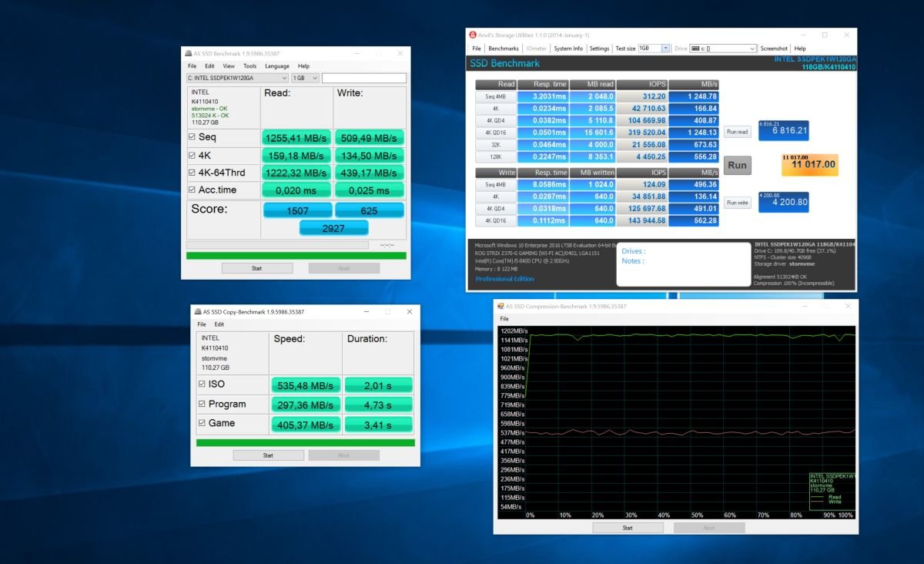Open File menu in Compression-Benchmark window
The height and width of the screenshot is (564, 924).
[x=504, y=318]
